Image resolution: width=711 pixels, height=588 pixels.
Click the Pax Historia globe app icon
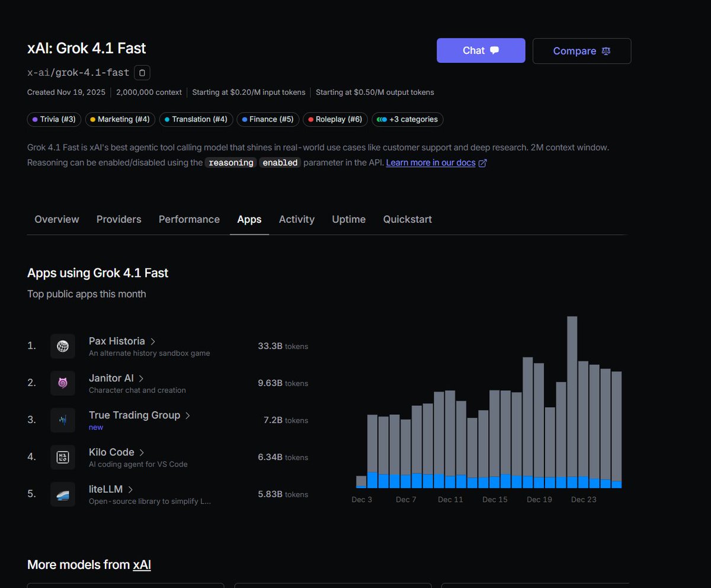pos(63,346)
